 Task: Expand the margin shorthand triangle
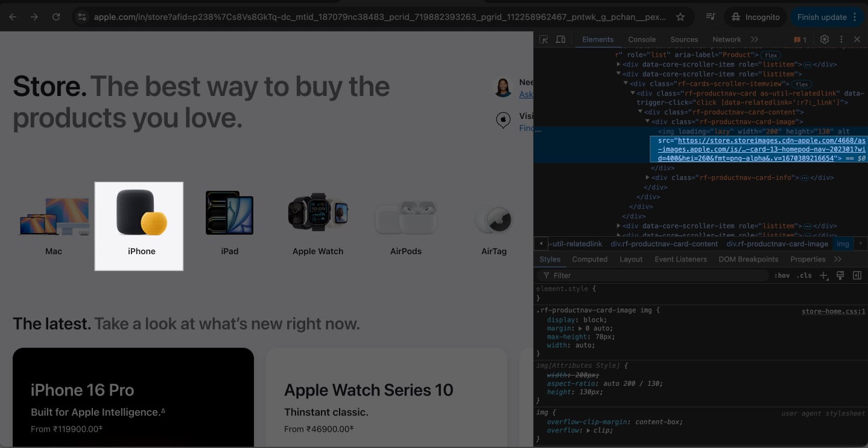coord(580,328)
